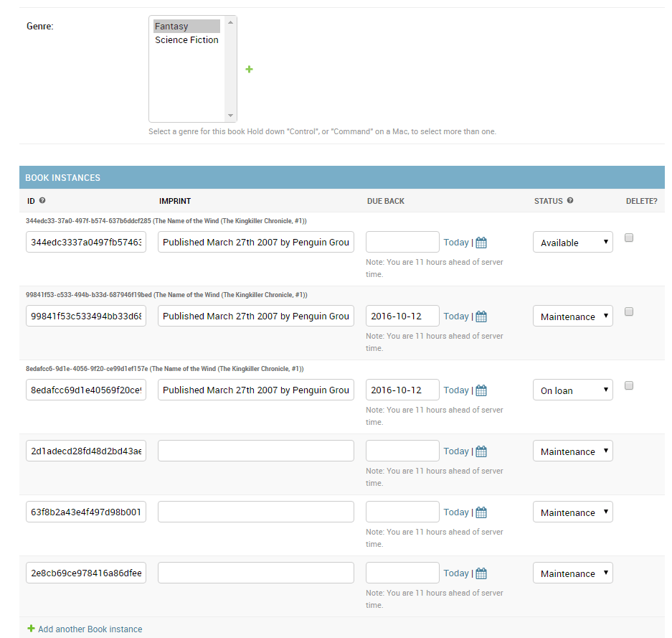Image resolution: width=672 pixels, height=638 pixels.
Task: Check the delete checkbox for the first book instance
Action: tap(629, 237)
